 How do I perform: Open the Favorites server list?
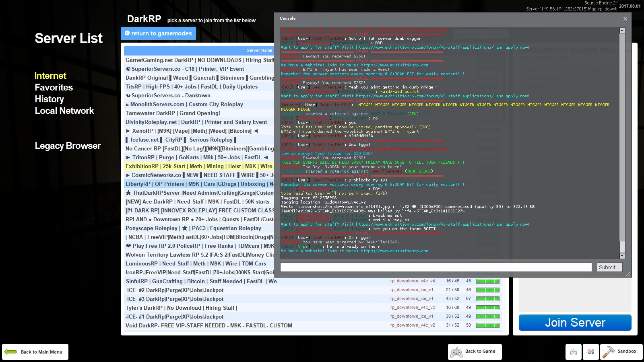click(x=54, y=87)
